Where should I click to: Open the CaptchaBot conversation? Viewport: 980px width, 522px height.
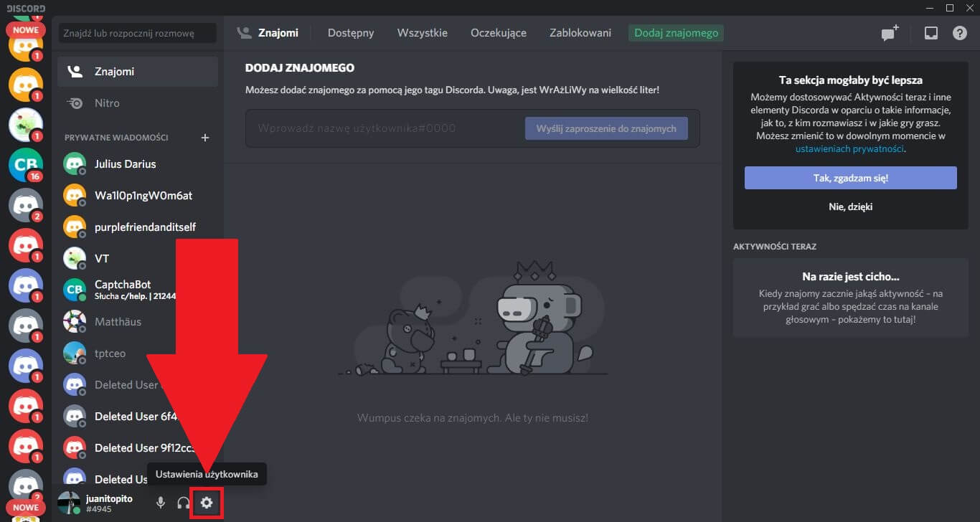pos(138,290)
